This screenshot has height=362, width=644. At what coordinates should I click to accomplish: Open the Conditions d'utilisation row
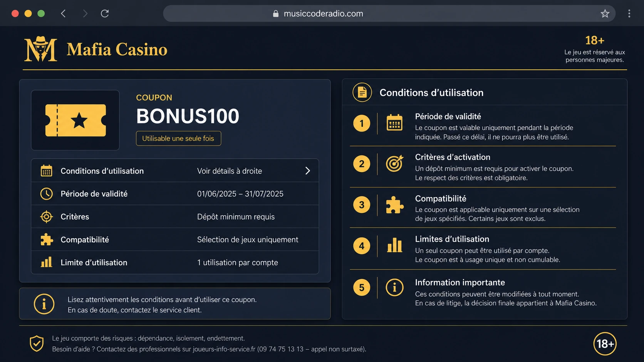tap(175, 170)
